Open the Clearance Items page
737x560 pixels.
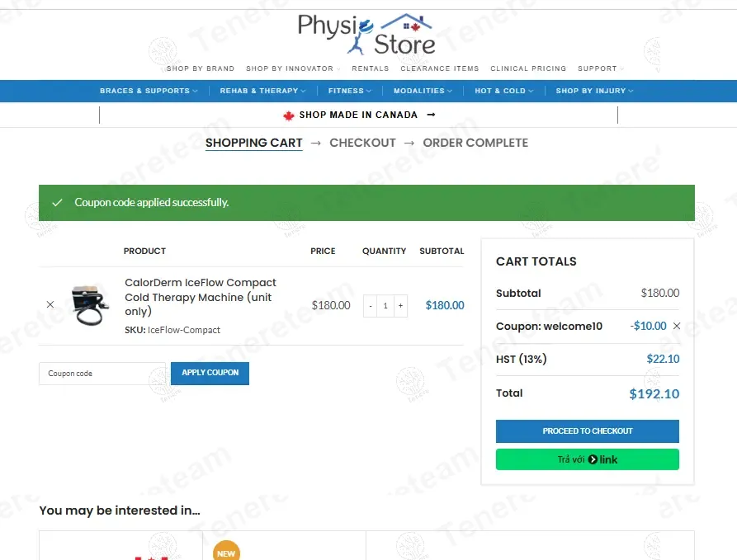click(439, 68)
